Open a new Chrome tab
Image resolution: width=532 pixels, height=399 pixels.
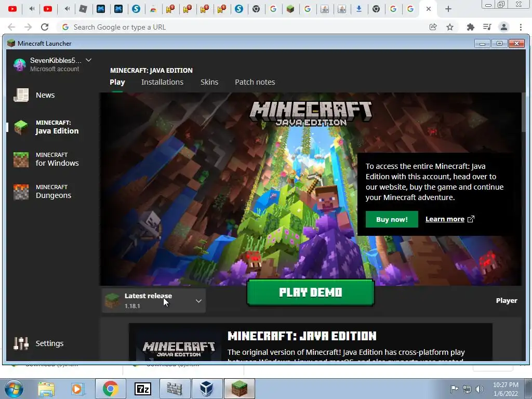pyautogui.click(x=448, y=9)
